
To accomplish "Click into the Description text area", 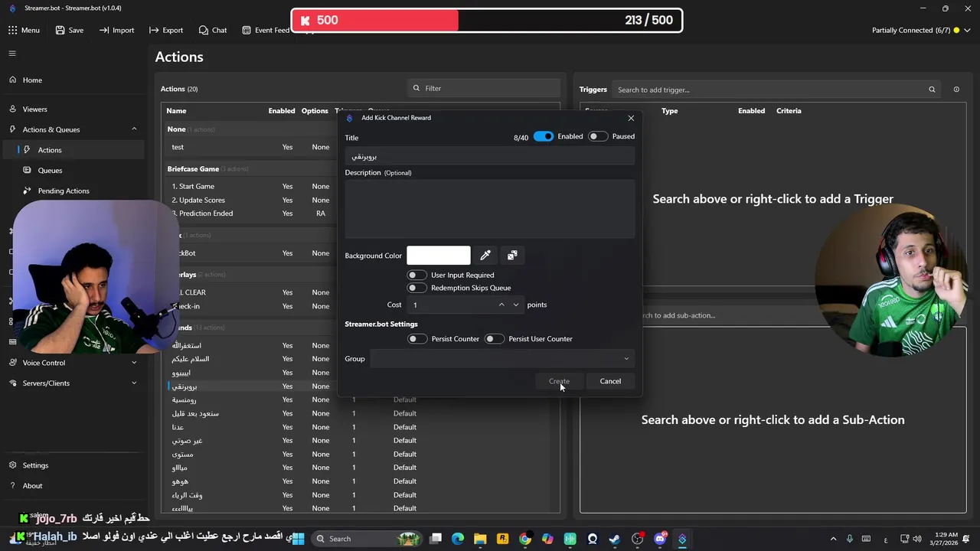I will (490, 209).
